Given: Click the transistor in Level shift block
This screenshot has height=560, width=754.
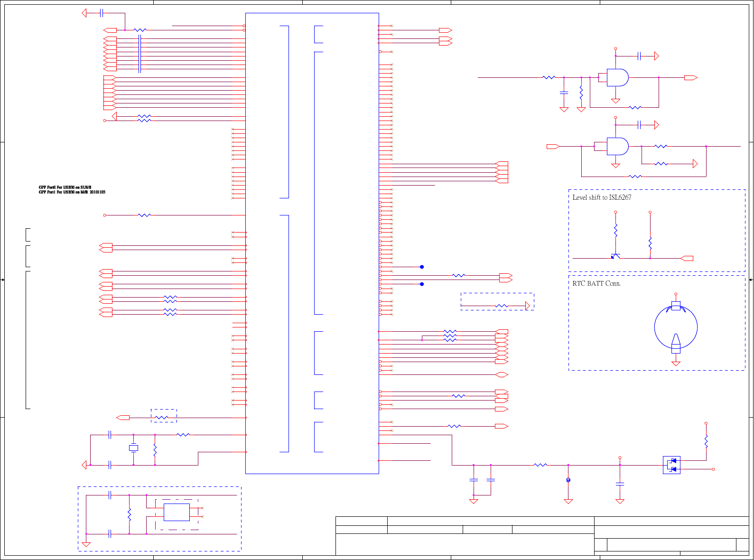Looking at the screenshot, I should (x=615, y=256).
